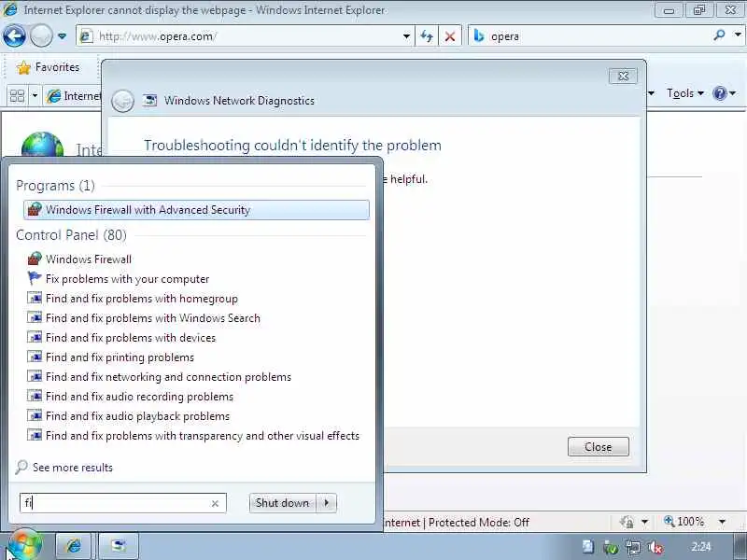Screen dimensions: 747x560
Task: Expand the zoom level dropdown arrow
Action: (722, 522)
